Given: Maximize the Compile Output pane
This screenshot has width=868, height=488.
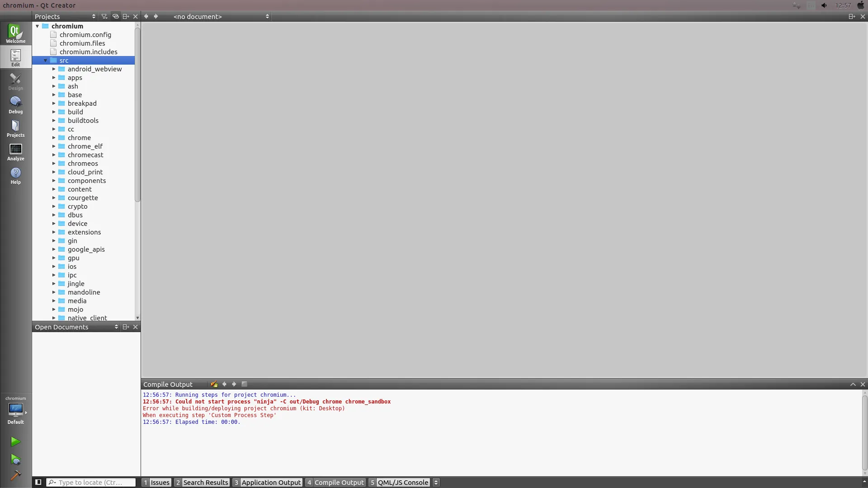Looking at the screenshot, I should pos(853,384).
